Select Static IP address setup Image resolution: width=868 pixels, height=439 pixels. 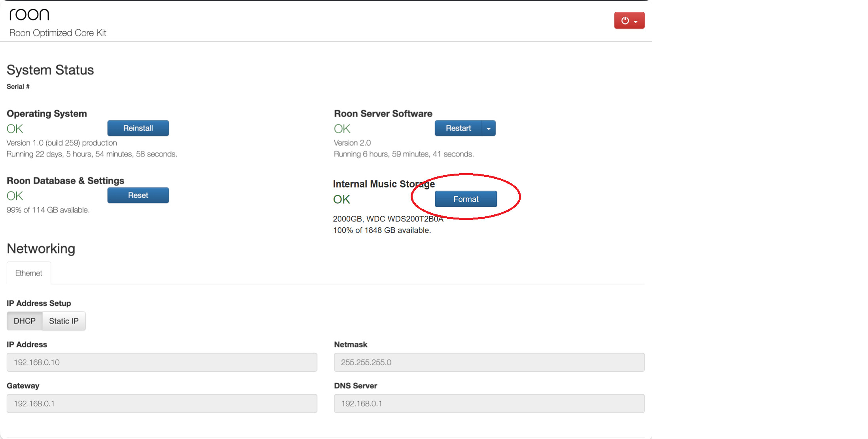pyautogui.click(x=64, y=321)
